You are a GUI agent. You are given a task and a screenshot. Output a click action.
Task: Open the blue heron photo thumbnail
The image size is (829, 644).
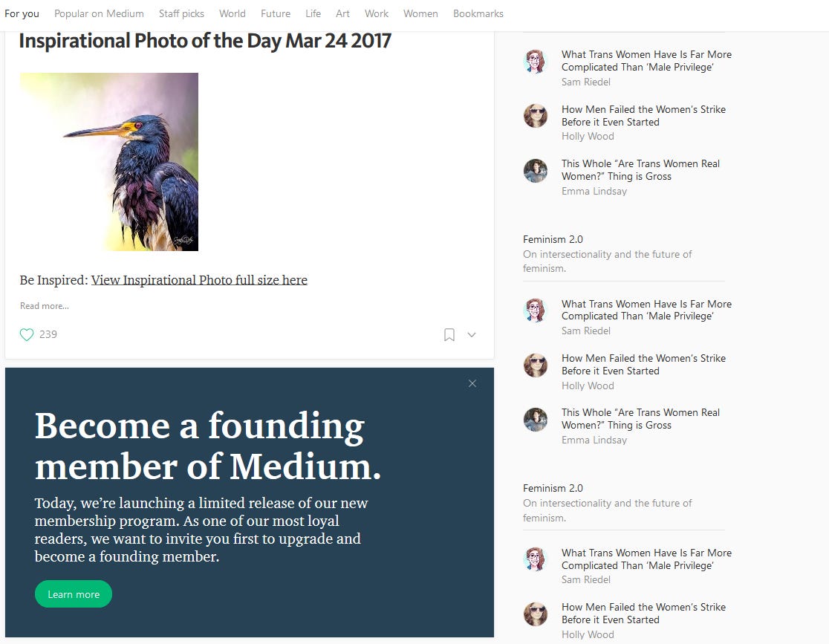(x=109, y=162)
